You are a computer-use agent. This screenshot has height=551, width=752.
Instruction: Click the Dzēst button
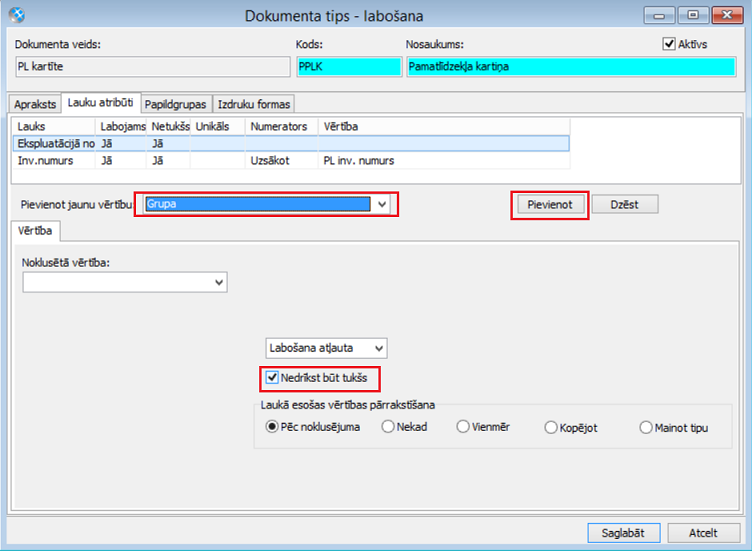624,205
